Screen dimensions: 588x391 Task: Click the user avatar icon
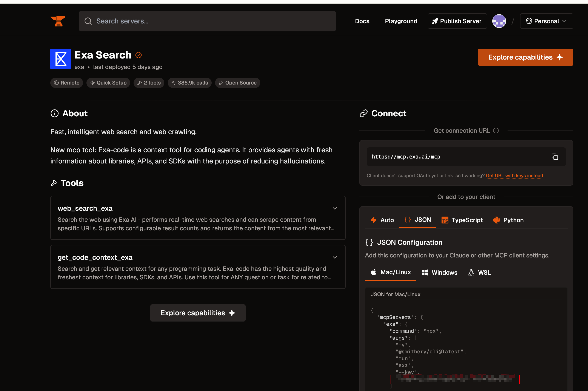click(x=499, y=21)
